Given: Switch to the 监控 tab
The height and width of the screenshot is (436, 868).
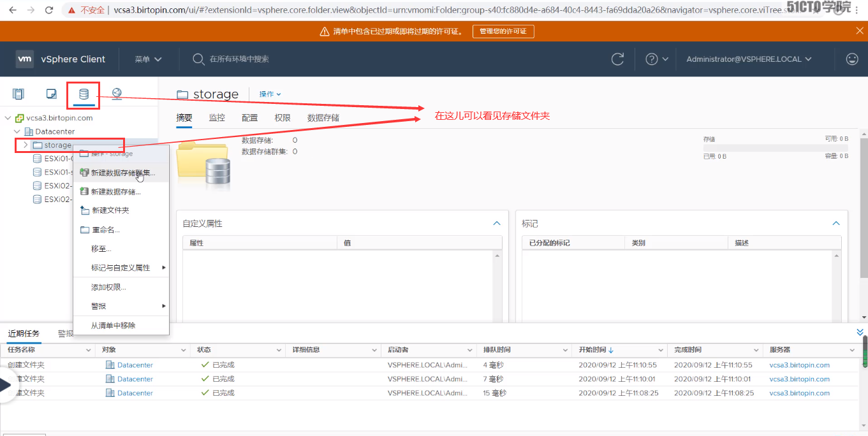Looking at the screenshot, I should pos(217,118).
